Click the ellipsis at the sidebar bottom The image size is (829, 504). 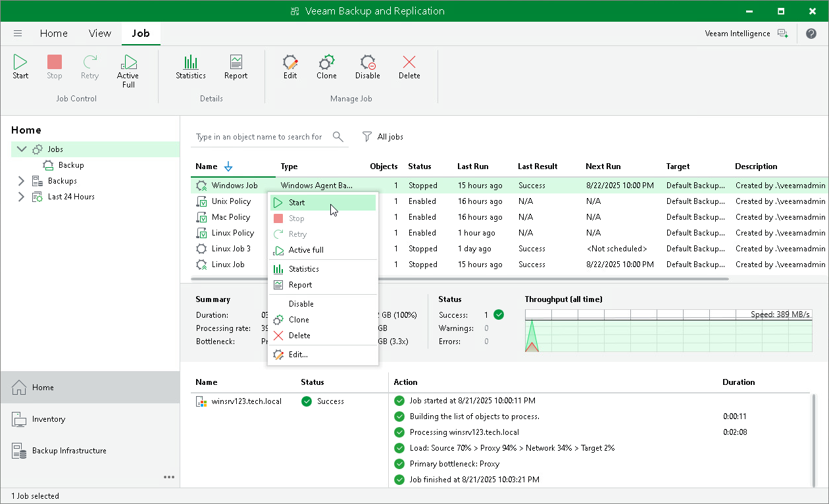coord(169,476)
